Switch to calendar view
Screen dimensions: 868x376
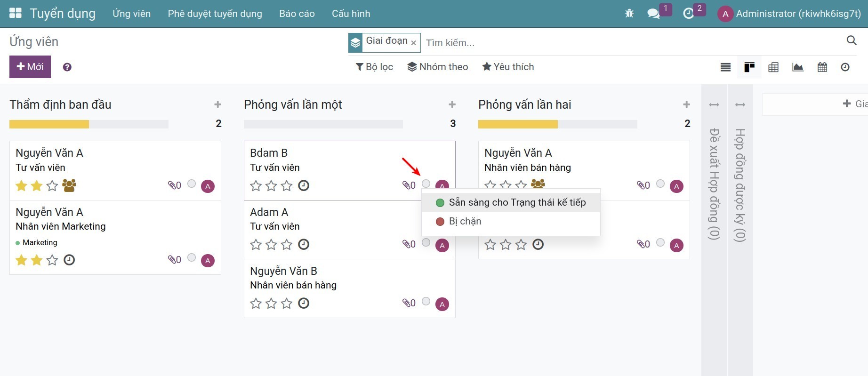822,67
